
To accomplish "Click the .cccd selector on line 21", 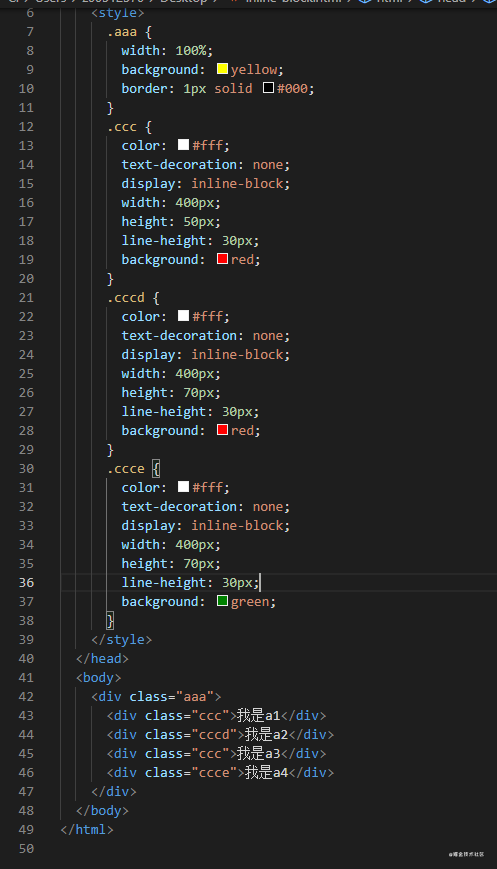I will pos(126,298).
